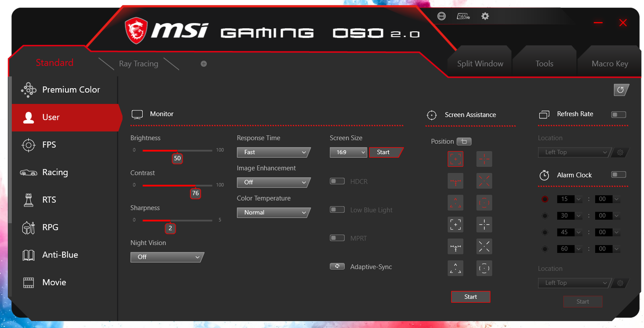Click the Contrast slider track

[x=177, y=185]
